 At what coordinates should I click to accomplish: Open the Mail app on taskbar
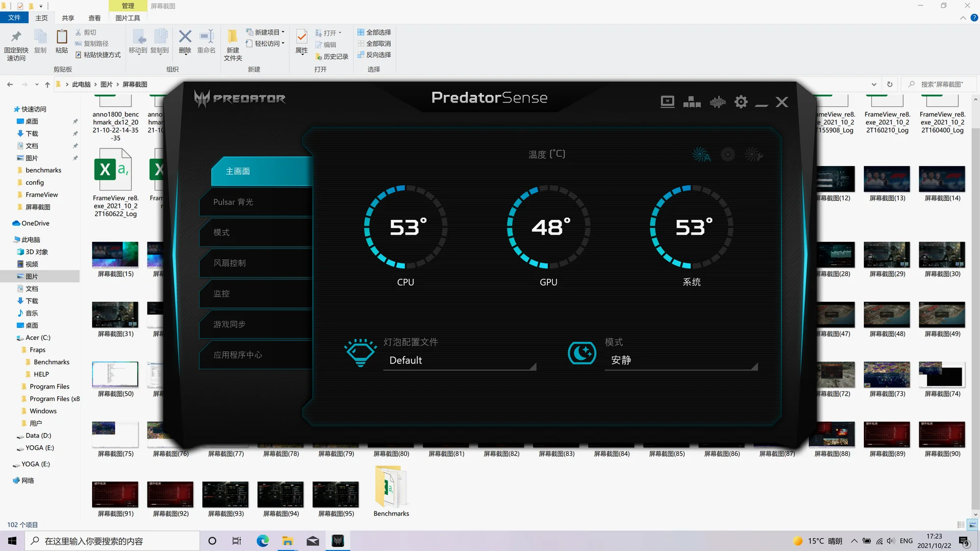pyautogui.click(x=313, y=541)
